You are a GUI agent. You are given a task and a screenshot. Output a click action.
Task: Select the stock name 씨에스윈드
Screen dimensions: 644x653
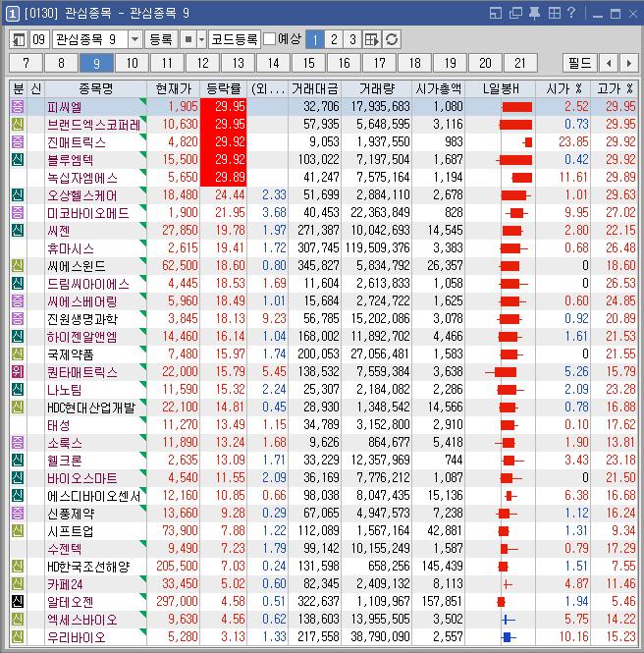coord(76,266)
